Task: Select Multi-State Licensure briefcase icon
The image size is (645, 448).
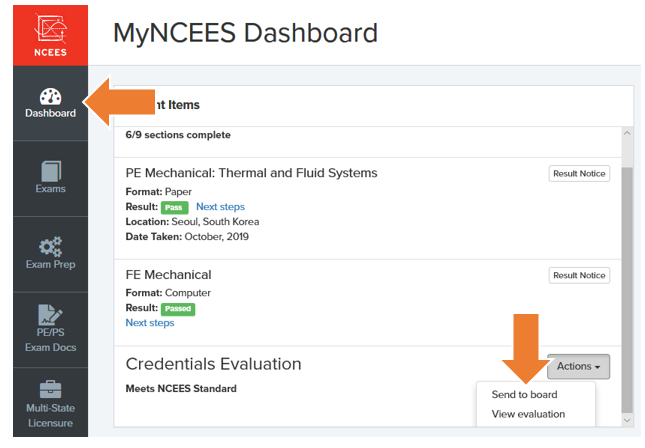Action: pyautogui.click(x=50, y=390)
